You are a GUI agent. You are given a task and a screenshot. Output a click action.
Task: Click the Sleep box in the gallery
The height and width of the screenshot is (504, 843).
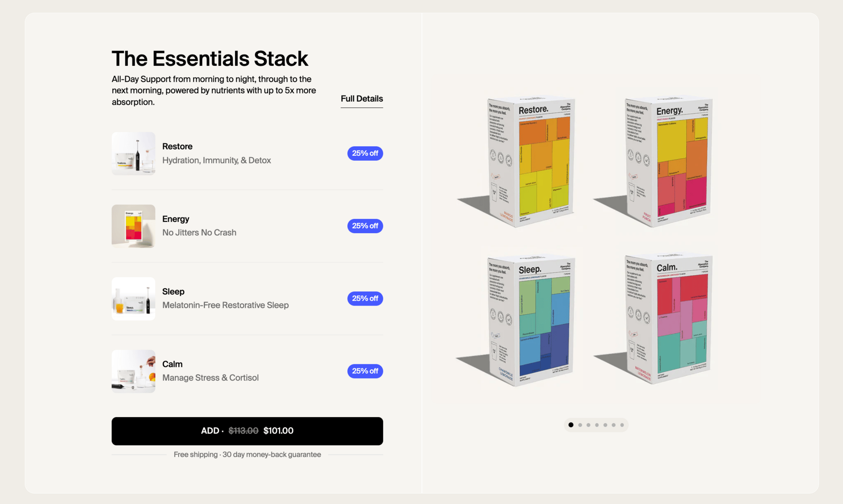[x=531, y=320]
